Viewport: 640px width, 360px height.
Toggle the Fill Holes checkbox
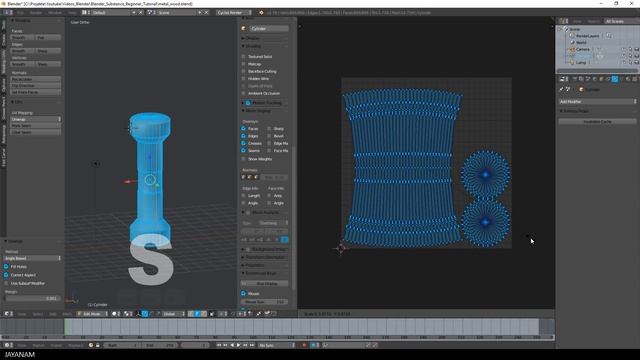6,267
